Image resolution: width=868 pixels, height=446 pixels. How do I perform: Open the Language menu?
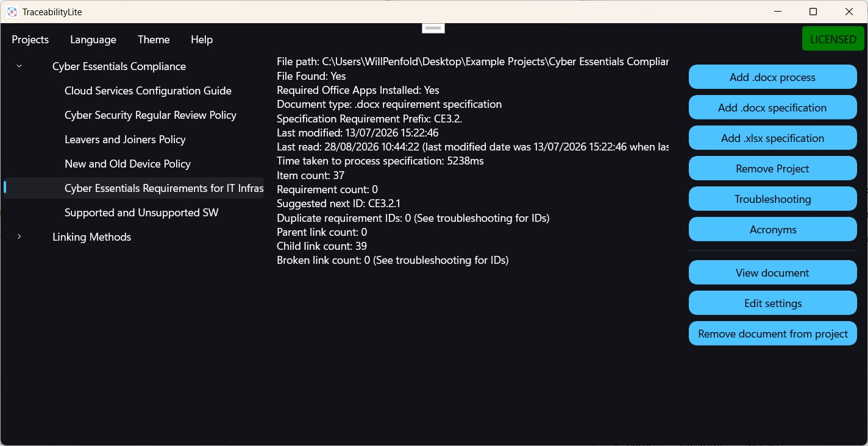(93, 40)
